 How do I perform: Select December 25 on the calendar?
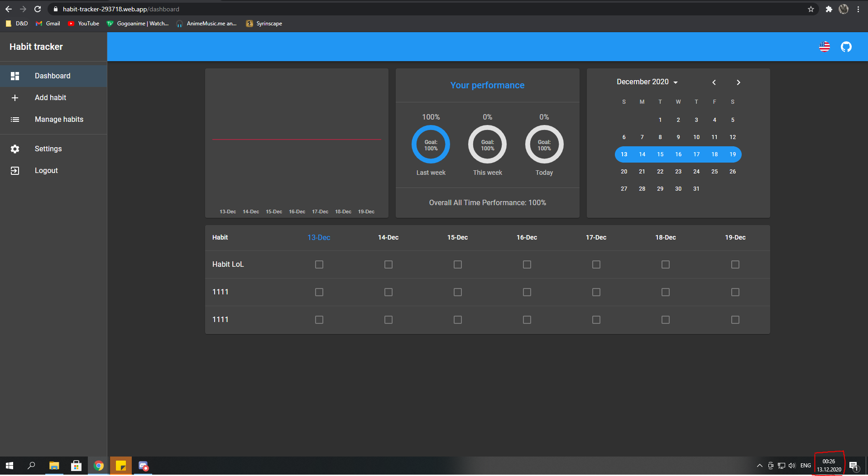coord(715,171)
